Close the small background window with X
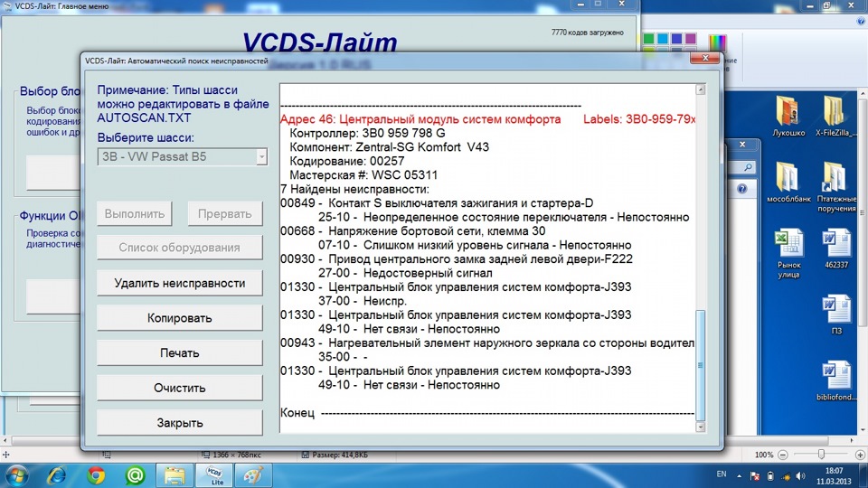Image resolution: width=868 pixels, height=488 pixels. [742, 145]
